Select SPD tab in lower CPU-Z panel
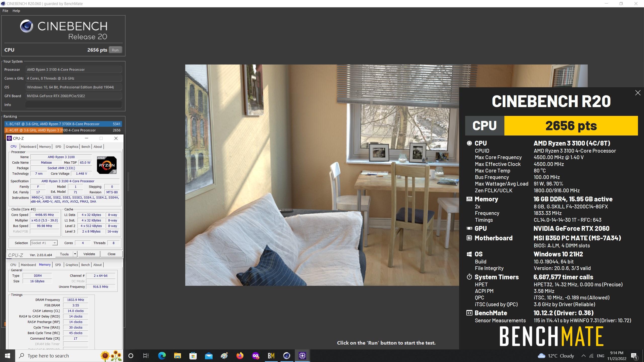This screenshot has height=362, width=644. 58,265
